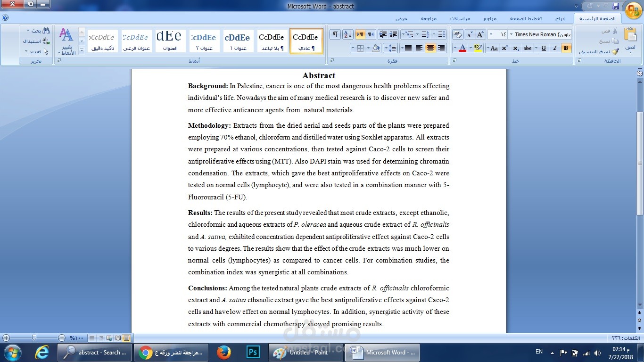Select the Sort icon in the paragraph group
Viewport: 644px width, 362px height.
347,34
